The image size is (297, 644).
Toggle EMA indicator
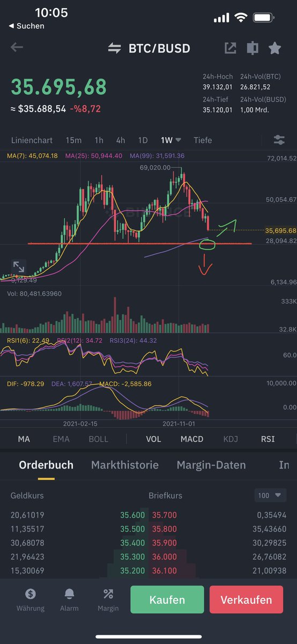tap(61, 439)
